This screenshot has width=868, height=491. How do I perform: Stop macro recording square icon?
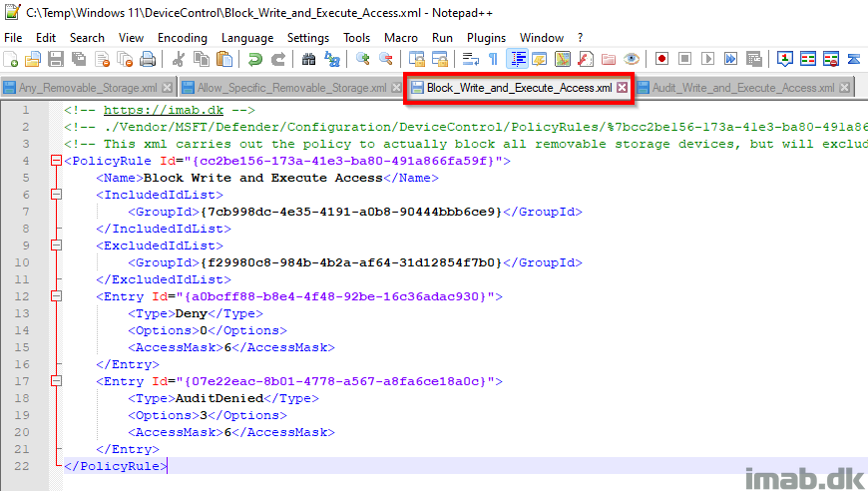pyautogui.click(x=684, y=59)
